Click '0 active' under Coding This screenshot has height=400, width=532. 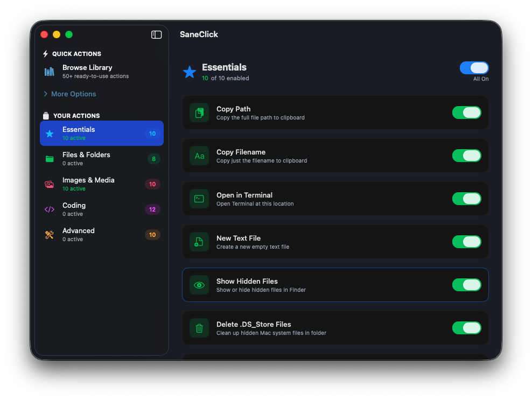click(x=73, y=214)
